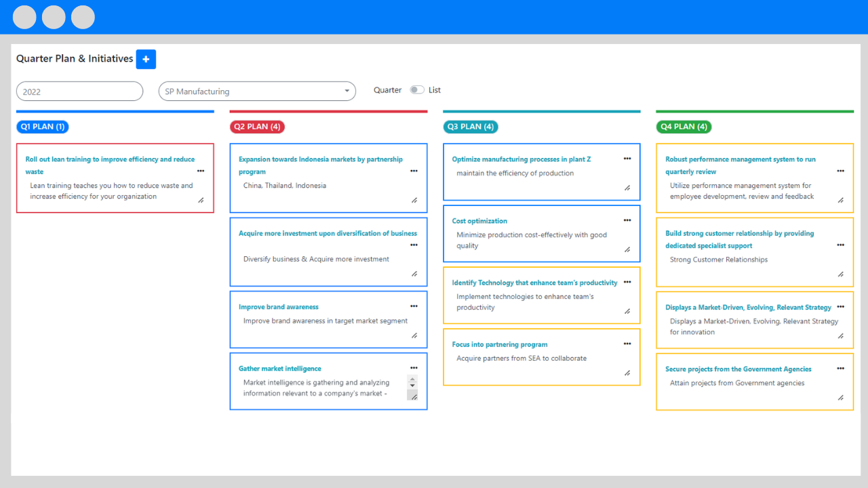This screenshot has height=488, width=868.
Task: Click resize handle on Displays Market-Driven Strategy description
Action: coord(841,336)
